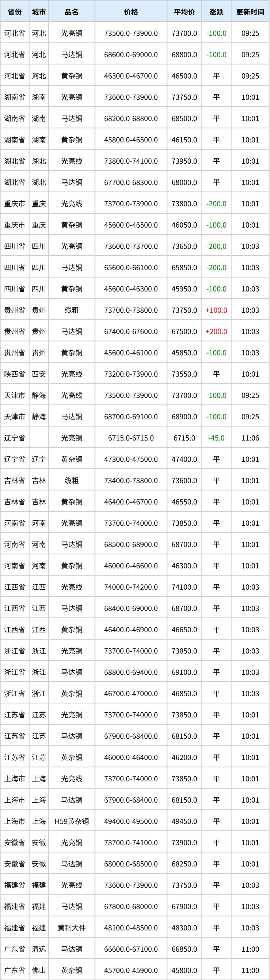Screen dimensions: 270x980
Task: Click price cell 45600.0-46500.0
Action: pos(131,225)
